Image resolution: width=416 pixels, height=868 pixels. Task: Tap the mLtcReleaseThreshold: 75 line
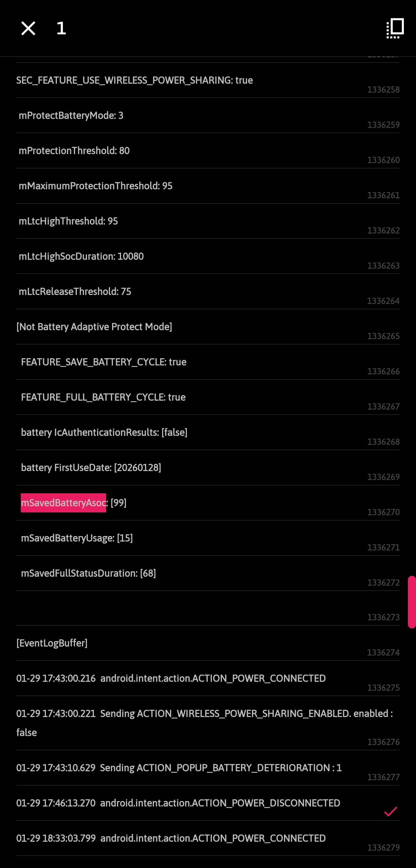pos(75,292)
